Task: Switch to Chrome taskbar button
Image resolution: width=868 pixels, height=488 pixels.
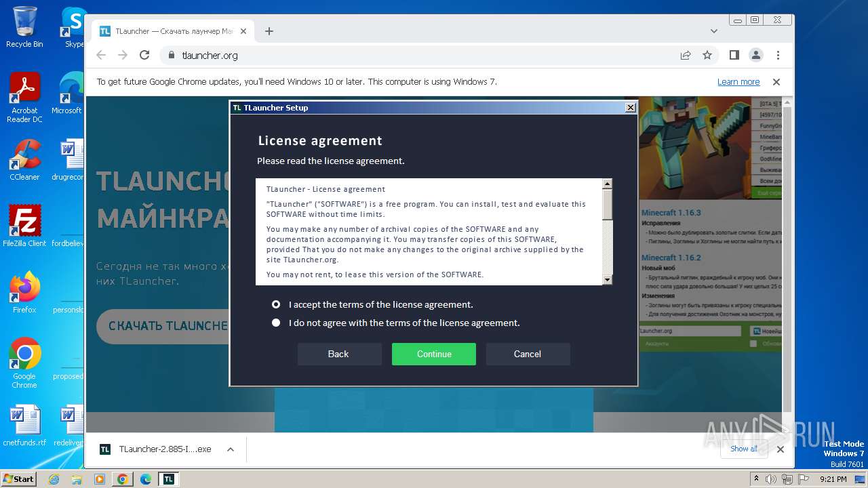Action: (x=123, y=479)
